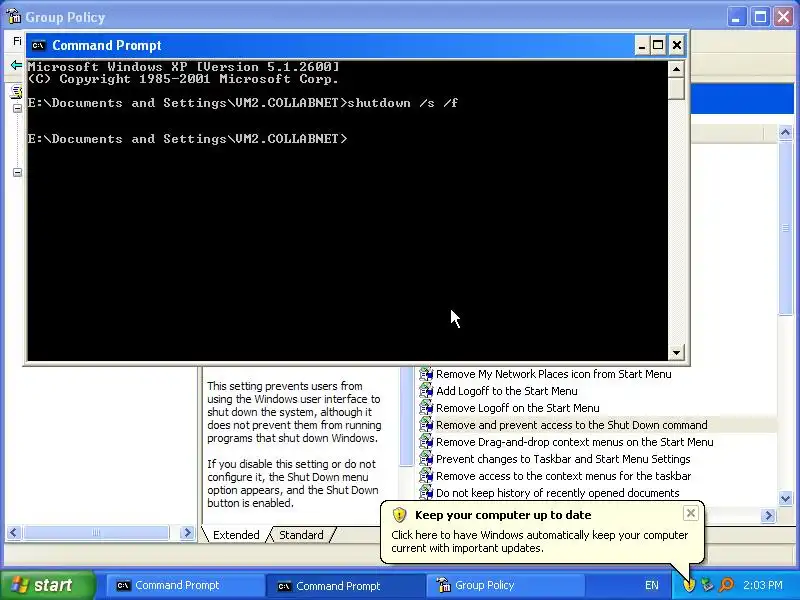Click the tree pane scroll right arrow
The height and width of the screenshot is (600, 800).
[x=187, y=533]
